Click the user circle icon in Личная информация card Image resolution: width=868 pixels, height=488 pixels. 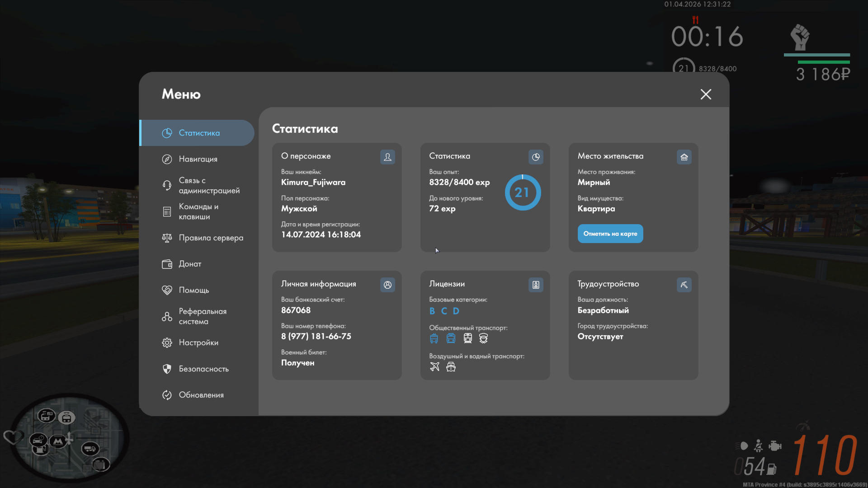[387, 285]
